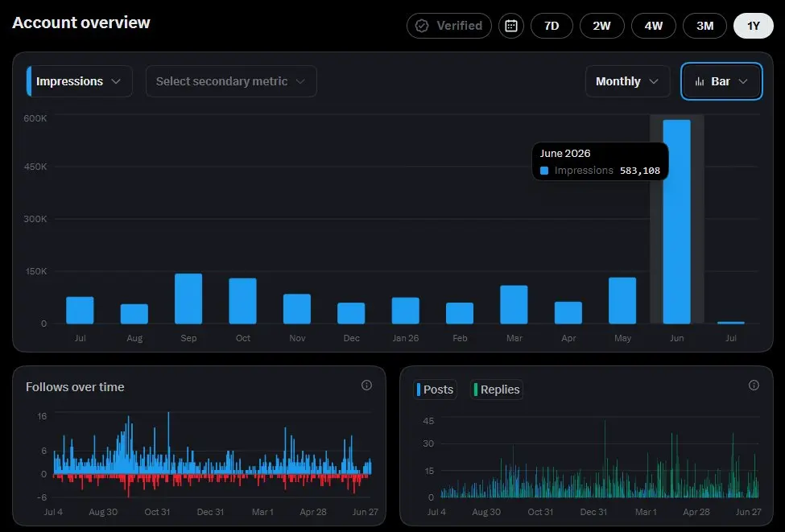Expand the Bar chart type chevron
Viewport: 785px width, 532px height.
click(743, 81)
